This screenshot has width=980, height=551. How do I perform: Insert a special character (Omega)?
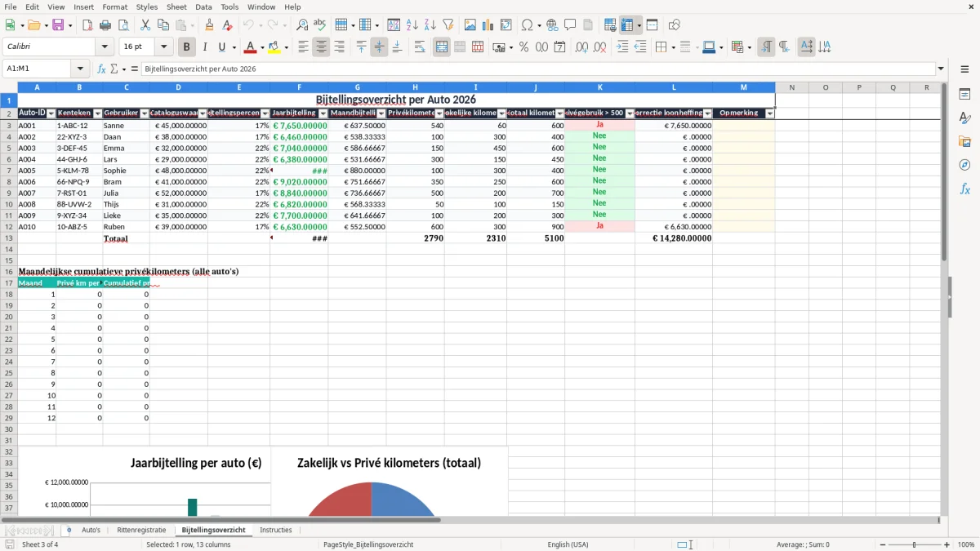click(x=527, y=25)
